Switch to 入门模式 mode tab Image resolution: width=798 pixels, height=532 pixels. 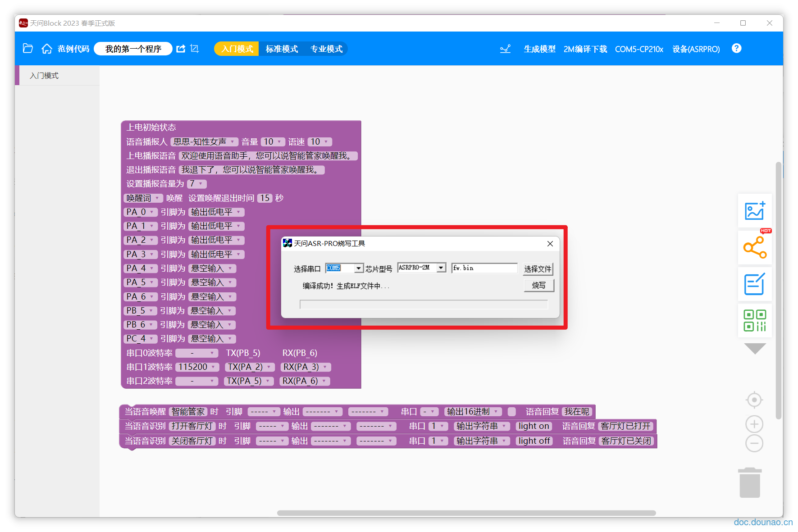237,49
